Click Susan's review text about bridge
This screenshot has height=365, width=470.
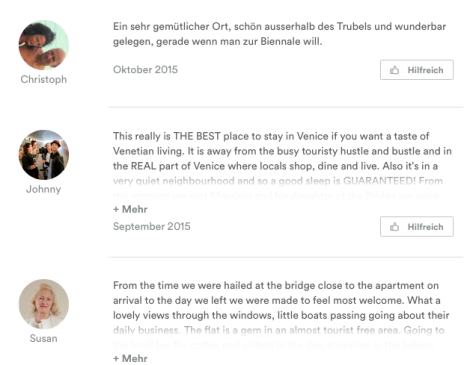coord(281,300)
